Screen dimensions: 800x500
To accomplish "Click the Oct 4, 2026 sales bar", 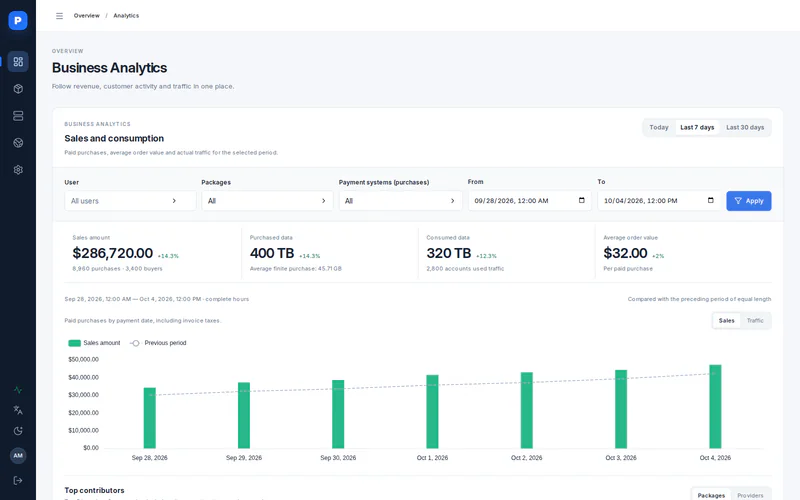I will [x=715, y=407].
